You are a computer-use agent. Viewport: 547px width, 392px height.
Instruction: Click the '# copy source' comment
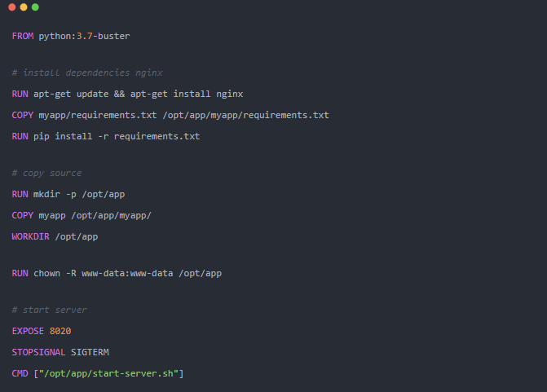tap(46, 173)
